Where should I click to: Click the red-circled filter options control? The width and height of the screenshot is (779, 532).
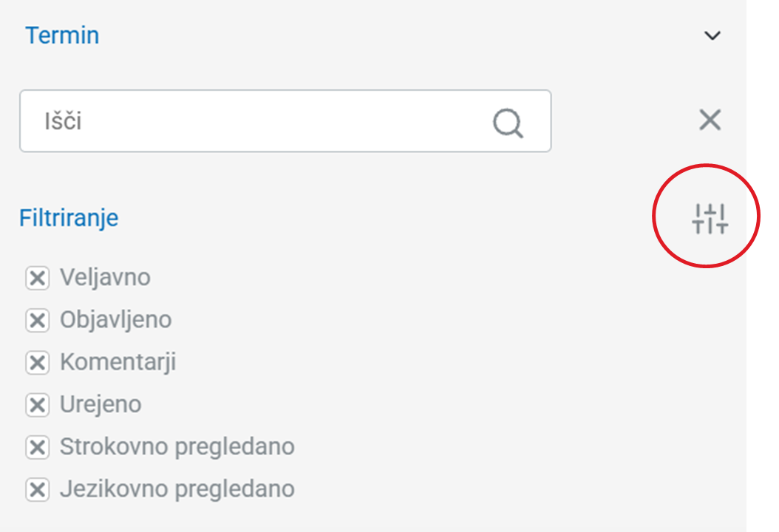(706, 216)
